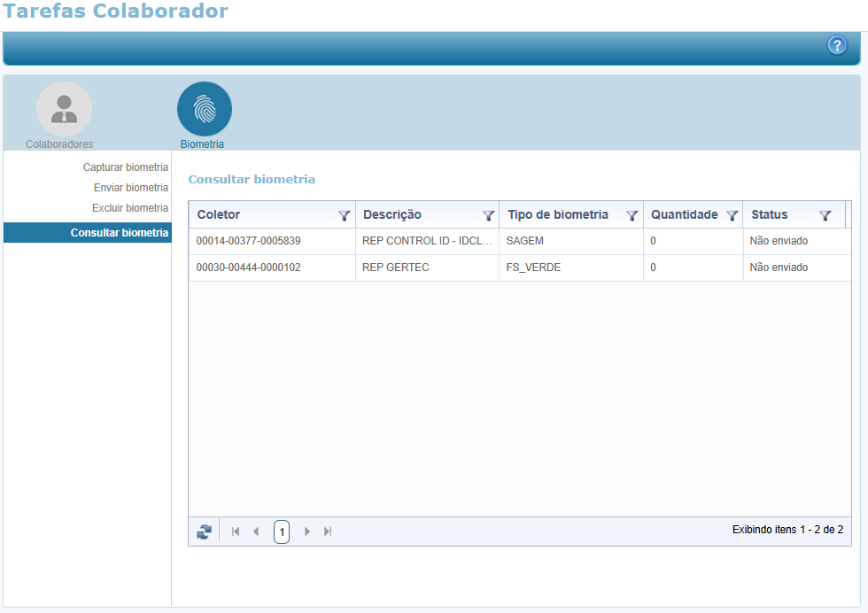Click Não enviado status in SAGEM row
The width and height of the screenshot is (868, 613).
[797, 241]
